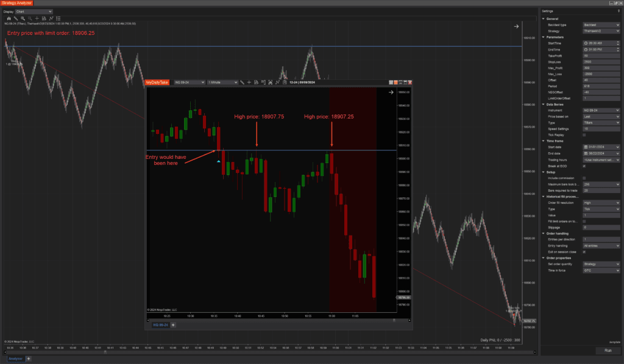Open the Set order quantity dropdown
624x364 pixels.
point(601,264)
